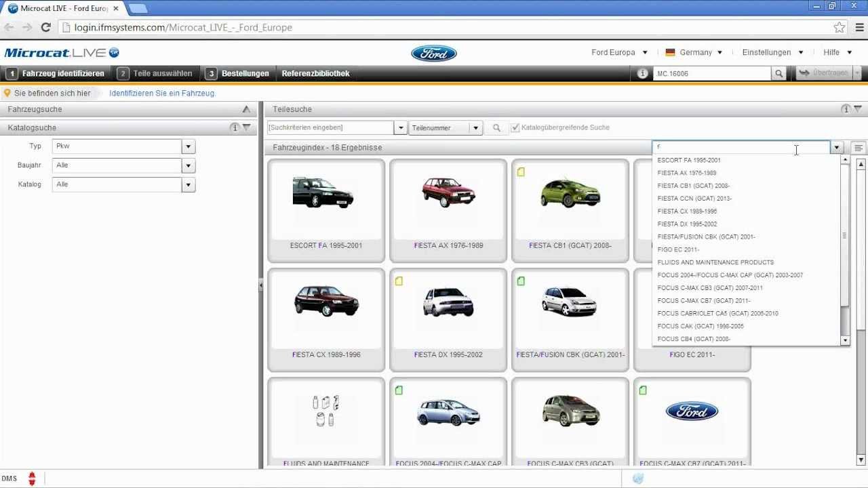The width and height of the screenshot is (868, 488).
Task: Click yellow note icon on Fiesta DX card
Action: pos(399,281)
